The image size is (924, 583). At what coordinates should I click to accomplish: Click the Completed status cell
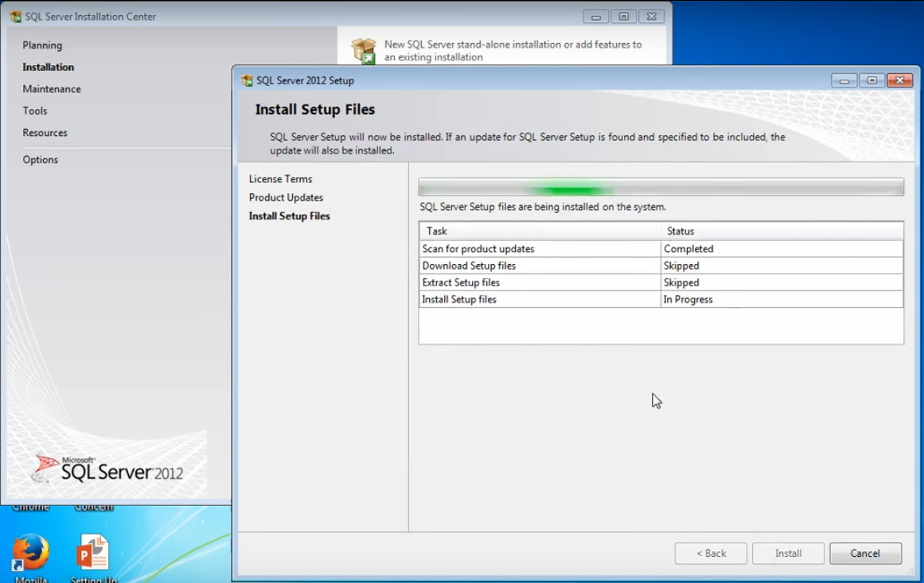pyautogui.click(x=782, y=248)
